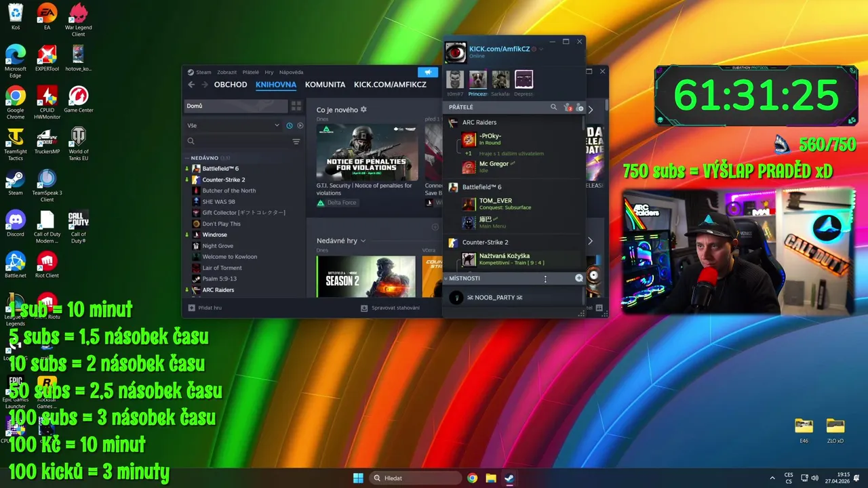868x488 pixels.
Task: Click the Steam back arrow
Action: pyautogui.click(x=191, y=85)
